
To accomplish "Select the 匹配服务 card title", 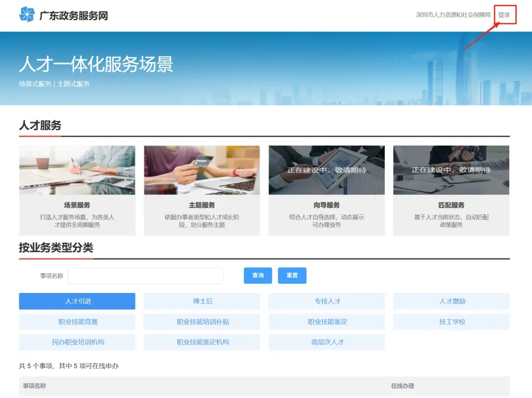I will 451,205.
